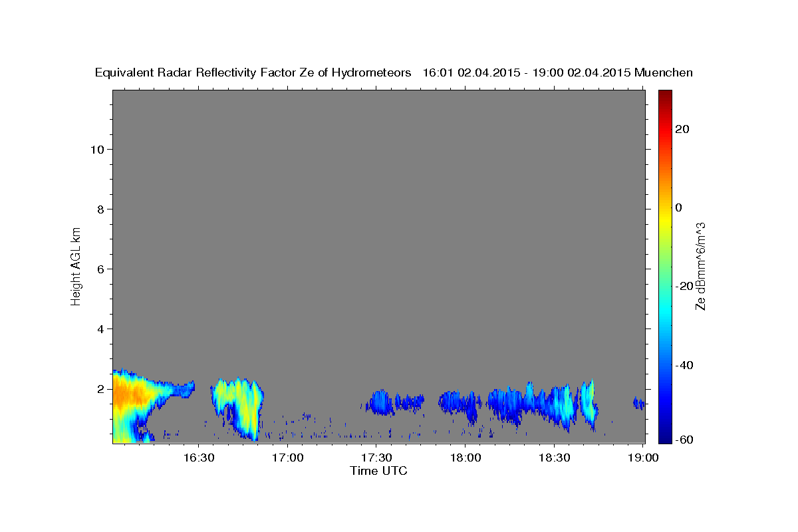Click the small blue echo near 19:00
This screenshot has width=798, height=532.
(x=638, y=403)
